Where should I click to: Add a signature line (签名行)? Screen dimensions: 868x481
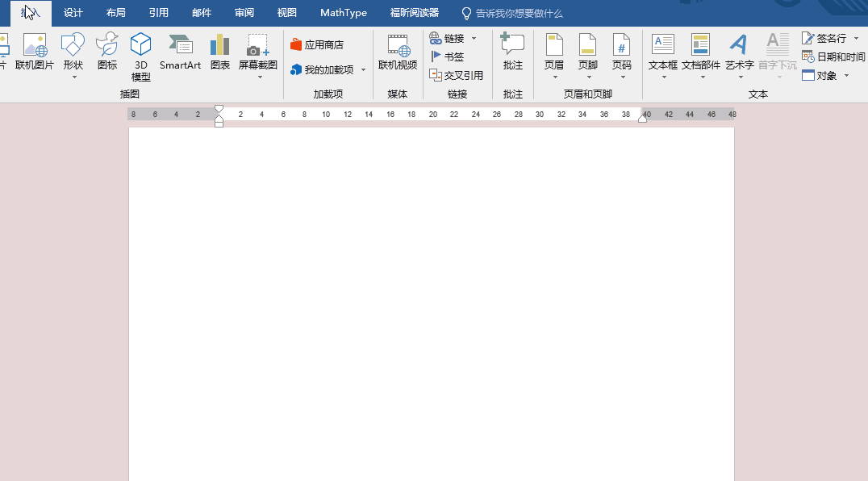coord(824,38)
